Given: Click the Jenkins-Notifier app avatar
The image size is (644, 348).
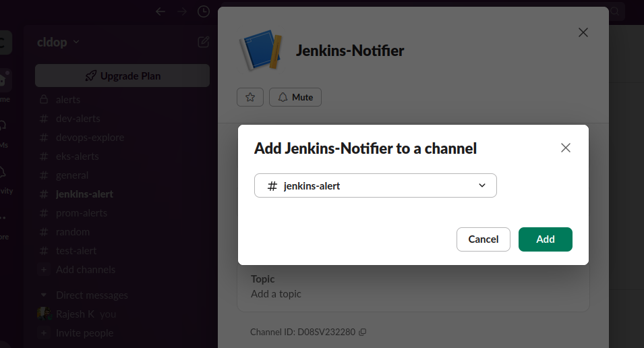Looking at the screenshot, I should coord(261,50).
